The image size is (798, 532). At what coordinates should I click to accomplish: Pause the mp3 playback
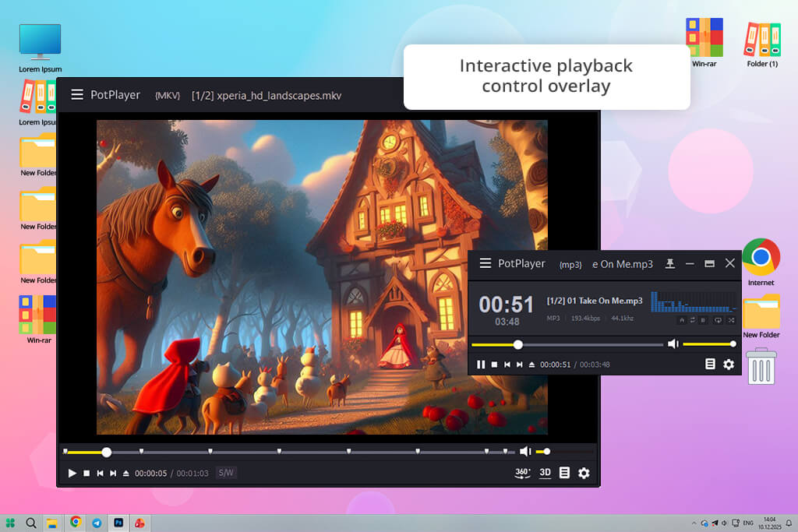[480, 365]
